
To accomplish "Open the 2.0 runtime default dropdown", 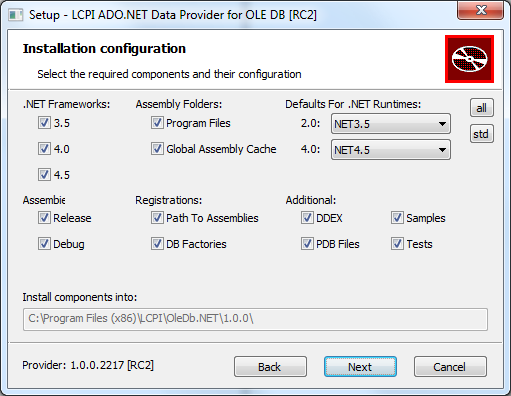I will (x=391, y=124).
